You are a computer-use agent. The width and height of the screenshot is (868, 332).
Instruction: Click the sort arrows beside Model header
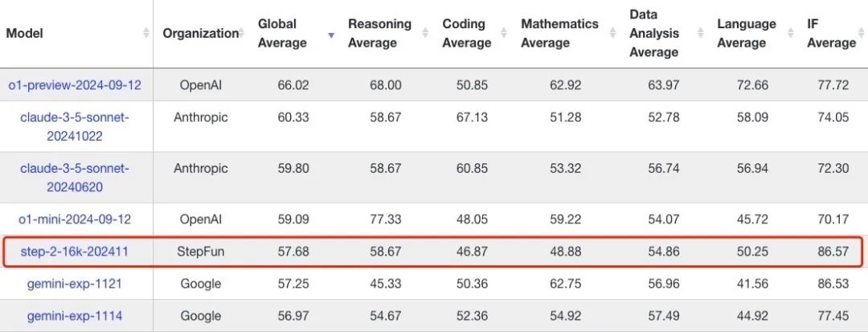click(145, 33)
